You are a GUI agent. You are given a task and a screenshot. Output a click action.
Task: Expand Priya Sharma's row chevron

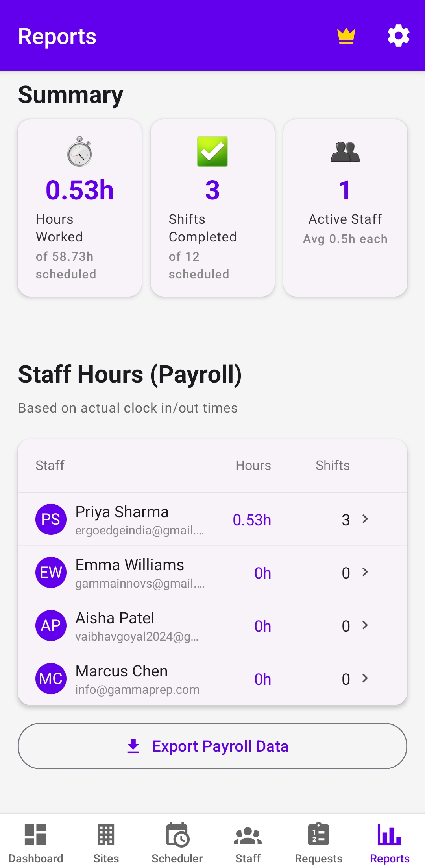click(365, 519)
